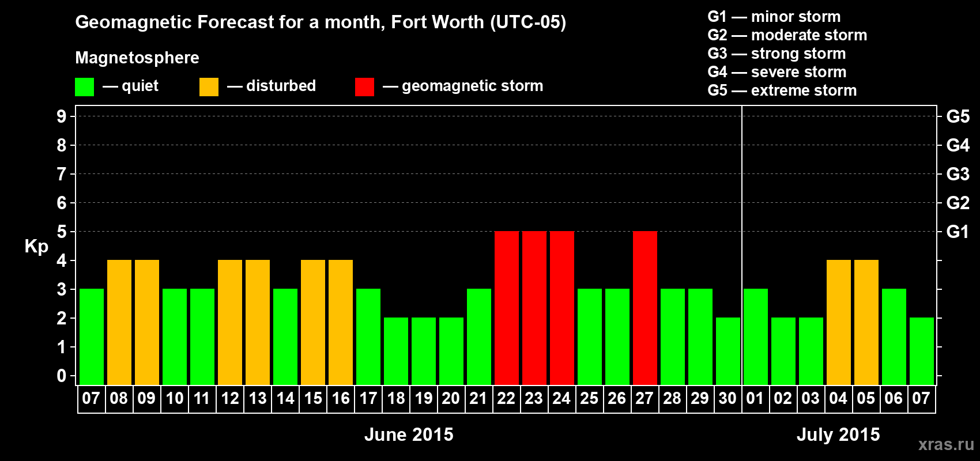Select the chart title about Fort Worth
This screenshot has width=980, height=461.
pos(321,22)
